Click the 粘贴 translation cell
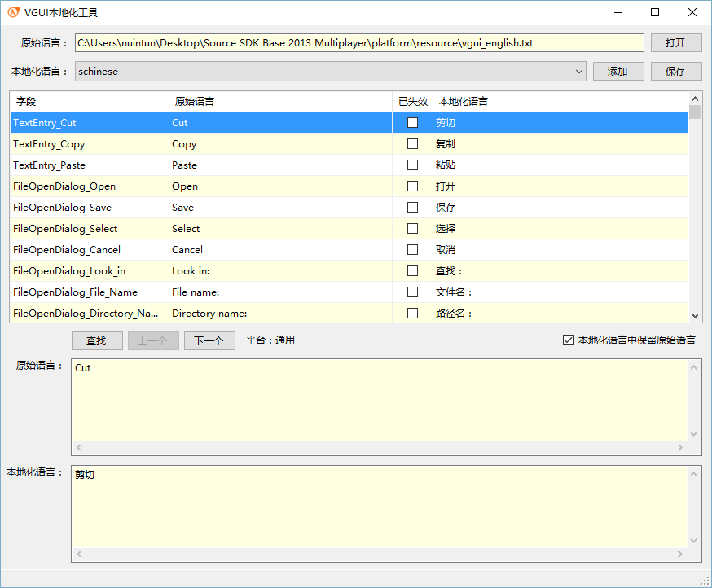Screen dimensions: 712x588 560,165
